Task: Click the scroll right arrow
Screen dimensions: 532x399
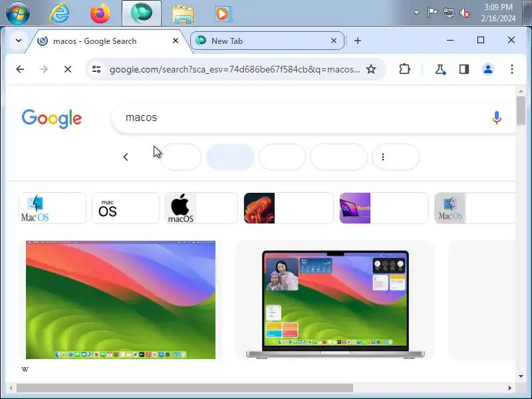Action: (509, 388)
